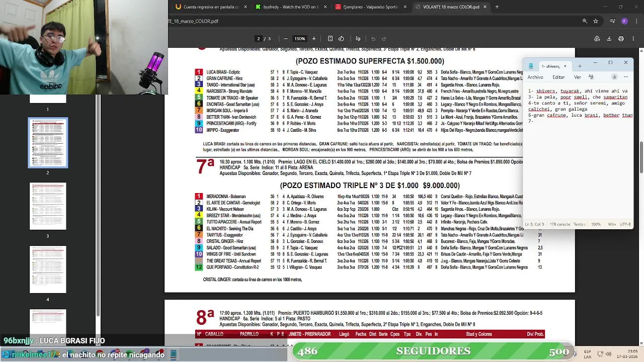Screen dimensions: 644x362
Task: Click EL NACHITO - Seeking The Dia entry
Action: pos(229,229)
